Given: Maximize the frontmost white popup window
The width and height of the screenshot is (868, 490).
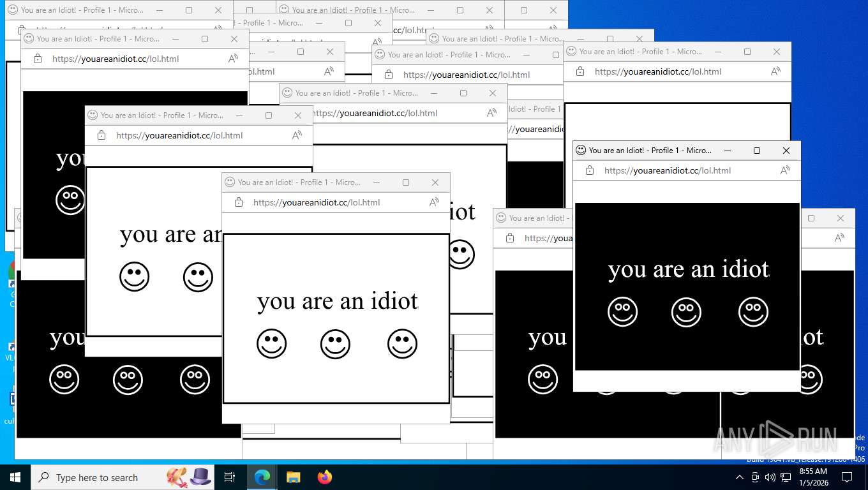Looking at the screenshot, I should (x=406, y=182).
